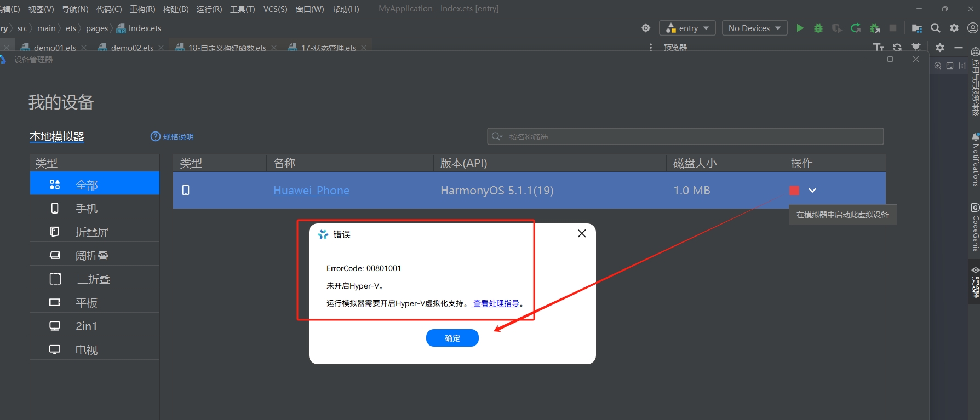The image size is (980, 420).
Task: Open the 代码(C) menu
Action: point(109,9)
